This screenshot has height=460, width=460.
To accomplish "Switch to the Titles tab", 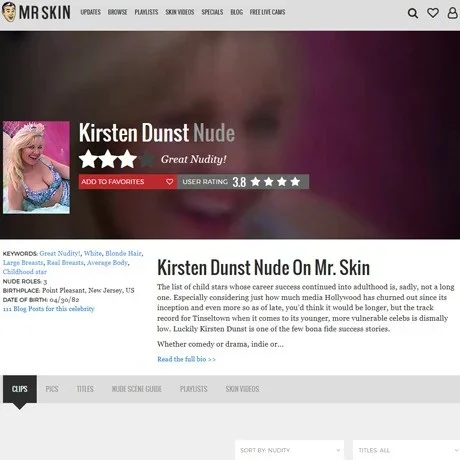I will (85, 389).
